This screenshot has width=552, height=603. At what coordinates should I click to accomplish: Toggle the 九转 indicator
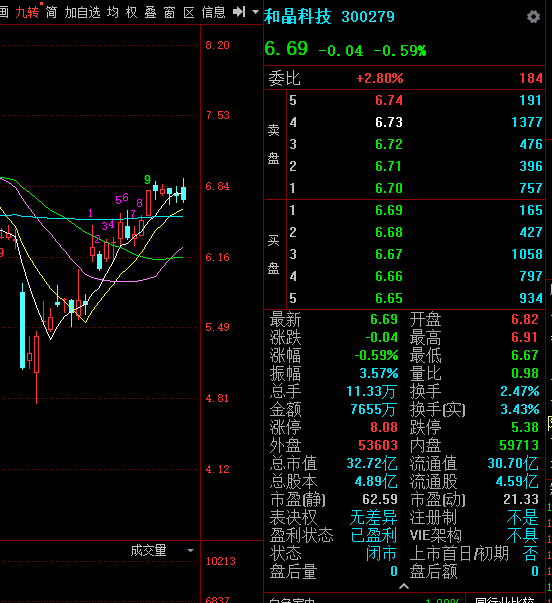(27, 12)
